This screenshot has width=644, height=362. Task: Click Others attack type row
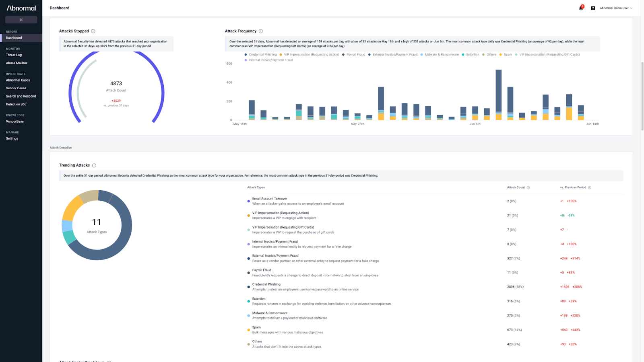click(435, 344)
